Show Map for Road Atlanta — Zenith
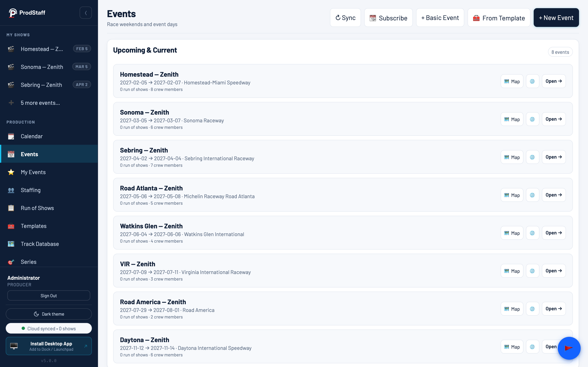 tap(512, 195)
